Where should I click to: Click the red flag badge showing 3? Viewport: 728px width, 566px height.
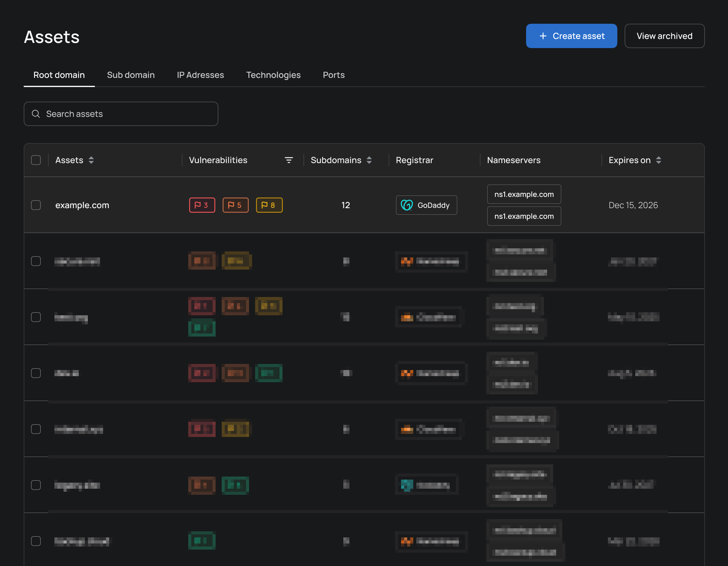click(202, 205)
